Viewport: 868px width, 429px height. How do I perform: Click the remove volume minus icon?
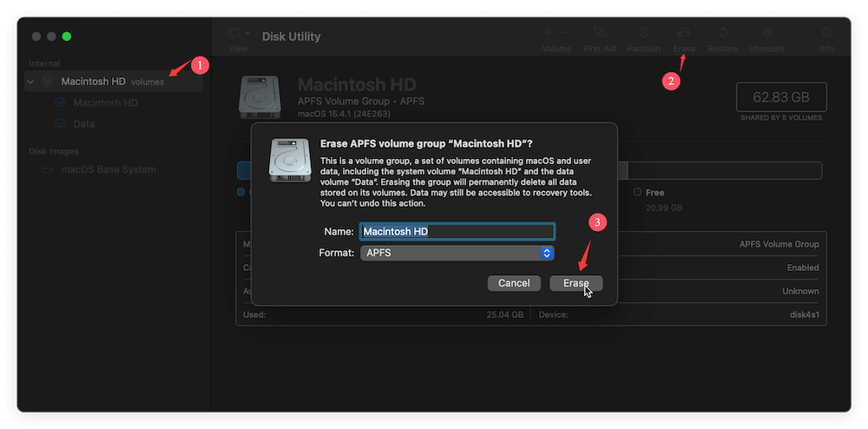(x=565, y=32)
